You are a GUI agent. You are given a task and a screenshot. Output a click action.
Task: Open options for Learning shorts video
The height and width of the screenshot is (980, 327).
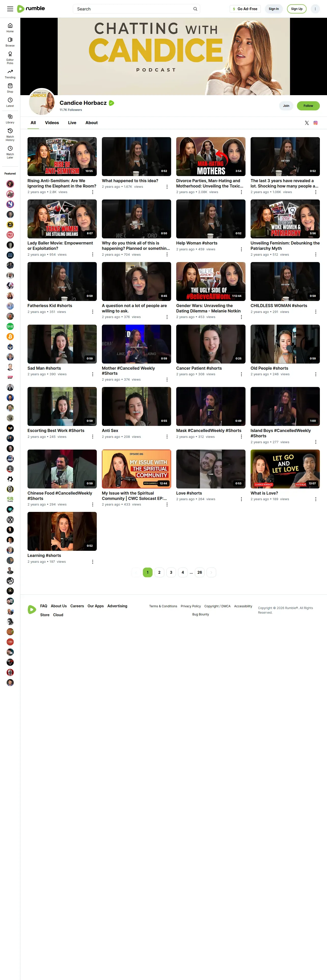coord(92,561)
